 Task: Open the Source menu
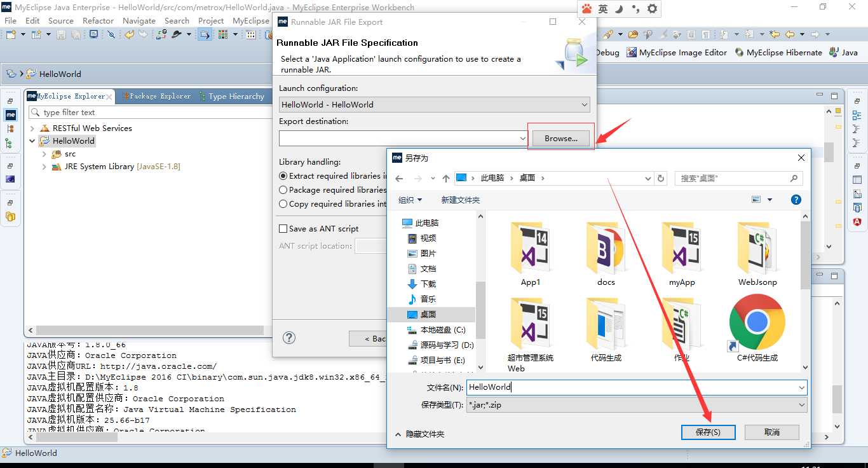61,20
